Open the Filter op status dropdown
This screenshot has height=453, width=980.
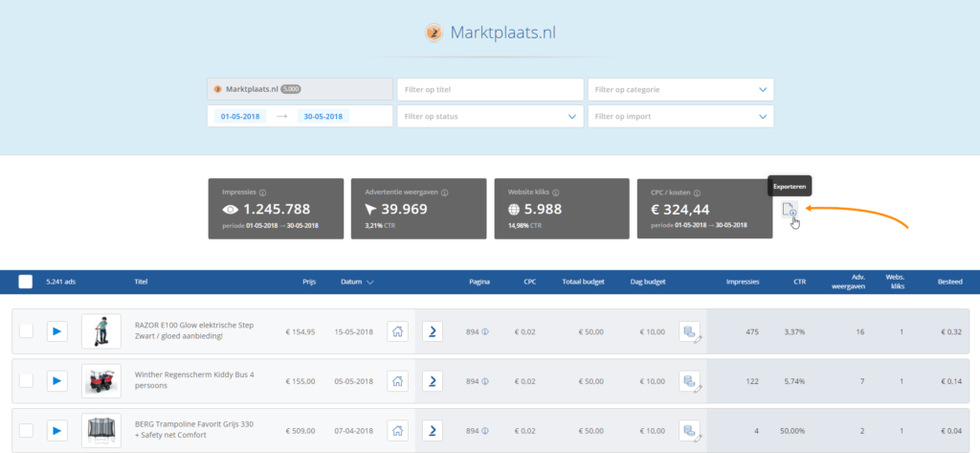pos(490,117)
